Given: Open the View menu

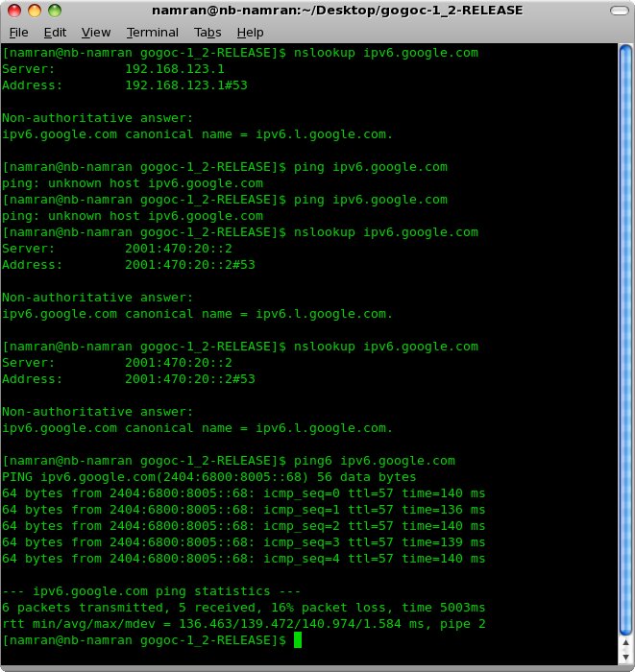Looking at the screenshot, I should (96, 32).
